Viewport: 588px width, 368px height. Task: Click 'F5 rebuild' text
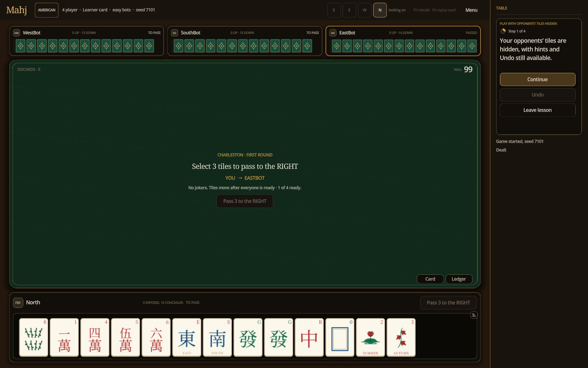tap(421, 10)
